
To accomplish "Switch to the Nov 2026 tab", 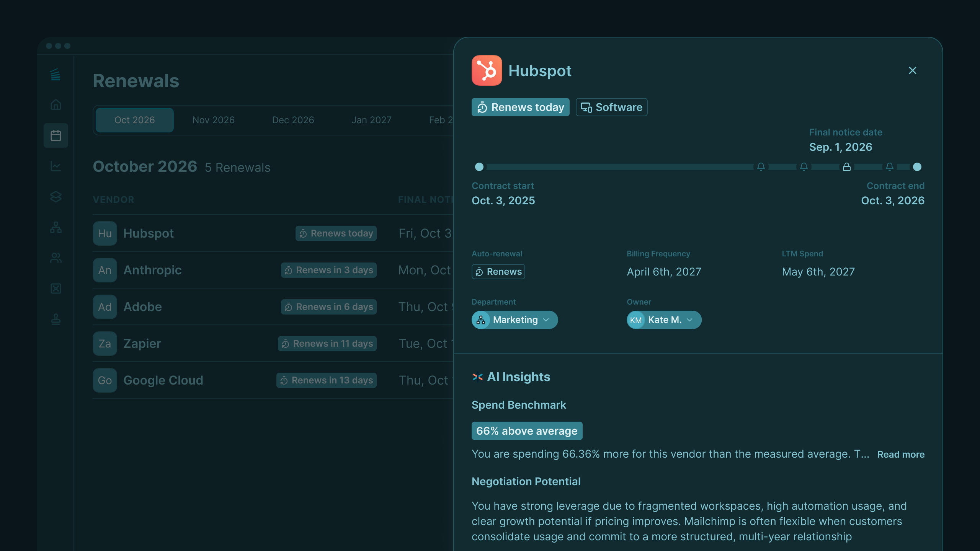I will [x=213, y=120].
